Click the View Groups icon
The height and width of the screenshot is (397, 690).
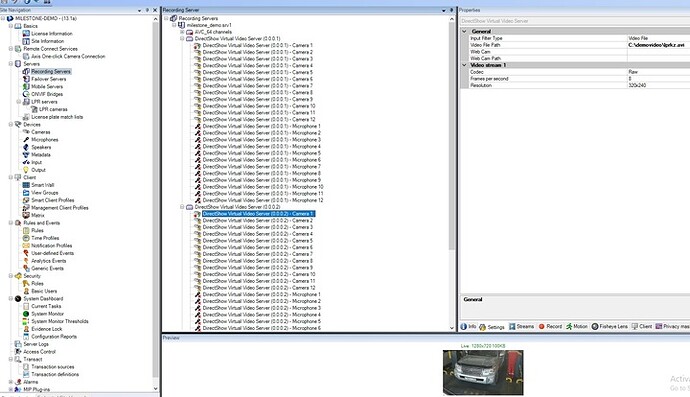coord(26,192)
